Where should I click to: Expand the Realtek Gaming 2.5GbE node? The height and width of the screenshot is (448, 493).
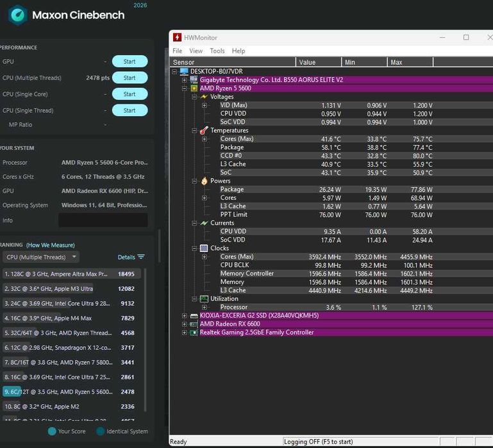click(x=184, y=332)
